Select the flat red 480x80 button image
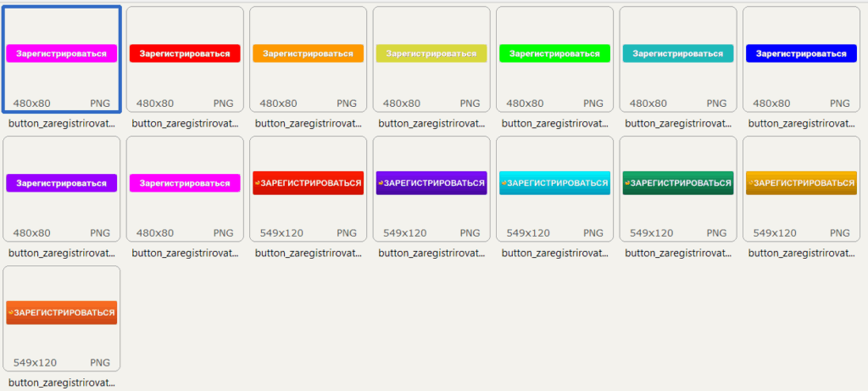Image resolution: width=868 pixels, height=391 pixels. coord(185,53)
